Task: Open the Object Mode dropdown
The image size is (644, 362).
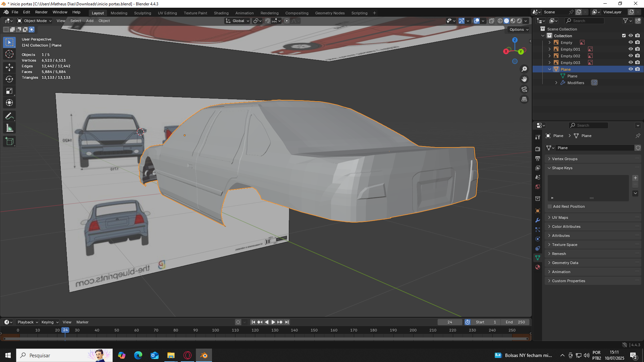Action: click(x=35, y=21)
